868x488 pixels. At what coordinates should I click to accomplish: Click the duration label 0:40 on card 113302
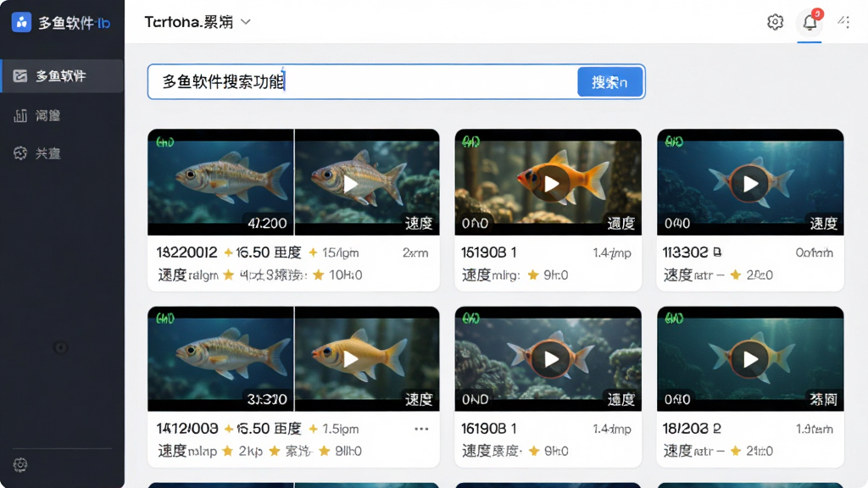(x=677, y=224)
